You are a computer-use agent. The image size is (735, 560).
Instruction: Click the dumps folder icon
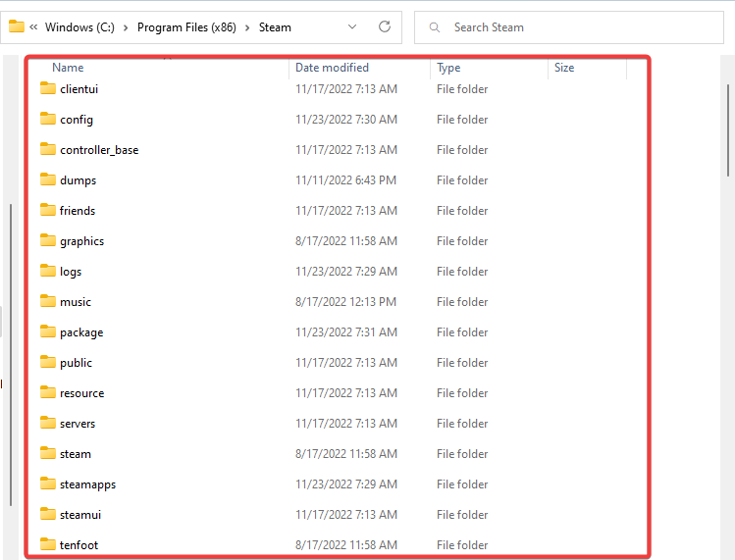[48, 179]
